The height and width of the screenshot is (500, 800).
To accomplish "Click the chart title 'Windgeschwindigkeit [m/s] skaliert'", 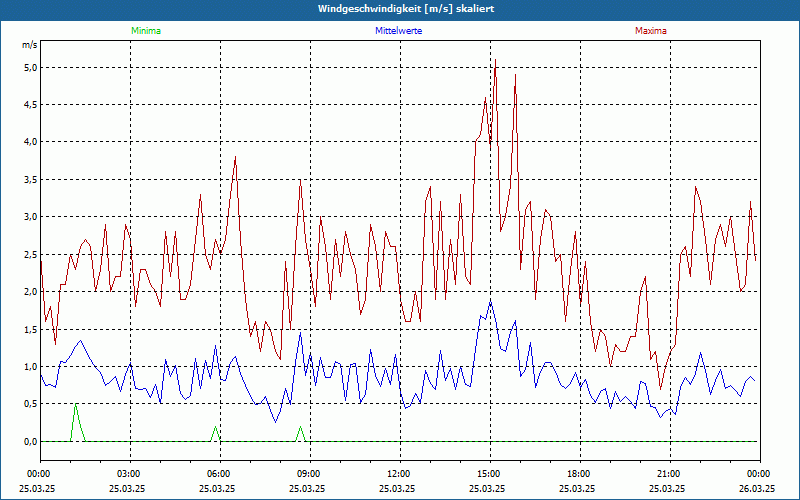I will pos(406,9).
